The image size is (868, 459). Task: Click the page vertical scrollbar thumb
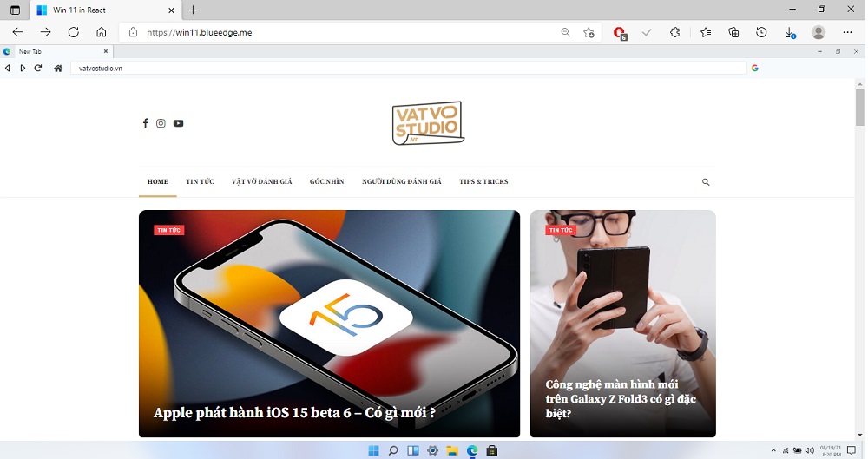(x=859, y=107)
